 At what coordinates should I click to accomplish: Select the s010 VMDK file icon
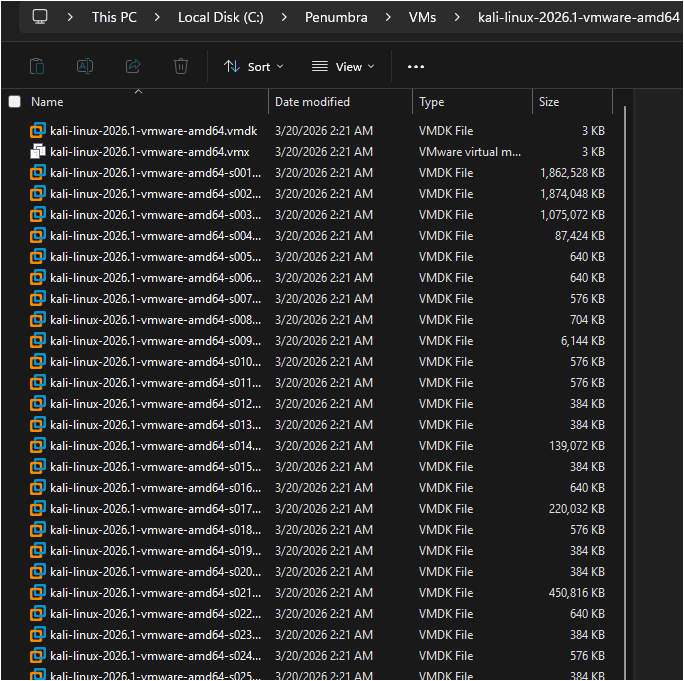coord(38,361)
